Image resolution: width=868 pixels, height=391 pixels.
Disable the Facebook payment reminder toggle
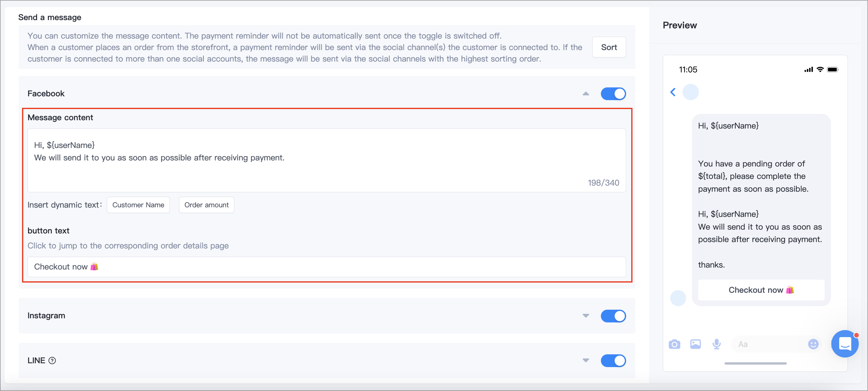click(x=613, y=94)
